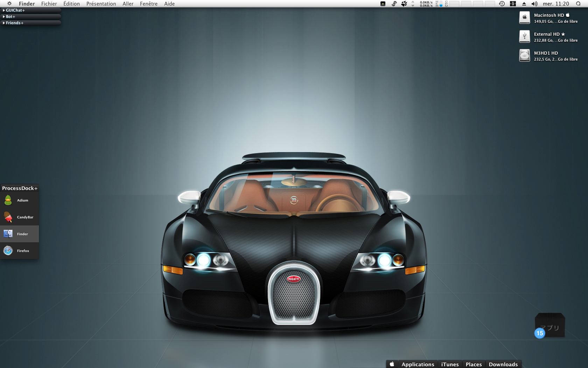Screen dimensions: 588x368
Task: Click the Eject menu bar icon
Action: [524, 4]
